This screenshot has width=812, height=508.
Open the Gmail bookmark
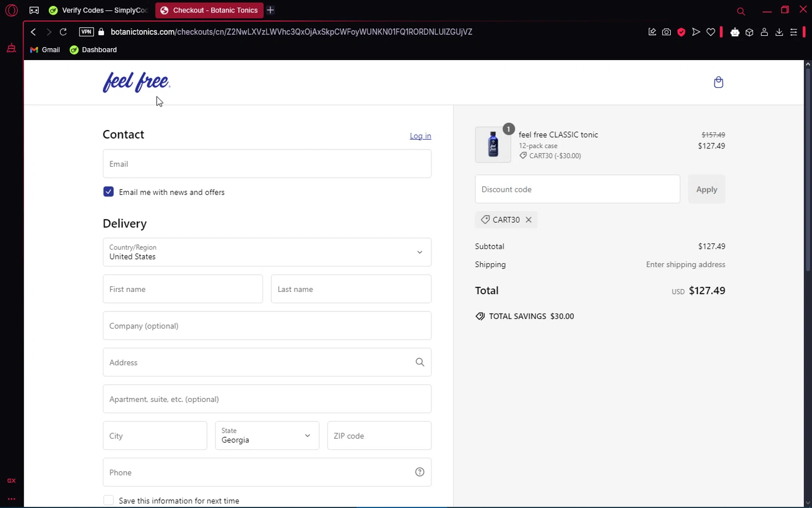(45, 50)
